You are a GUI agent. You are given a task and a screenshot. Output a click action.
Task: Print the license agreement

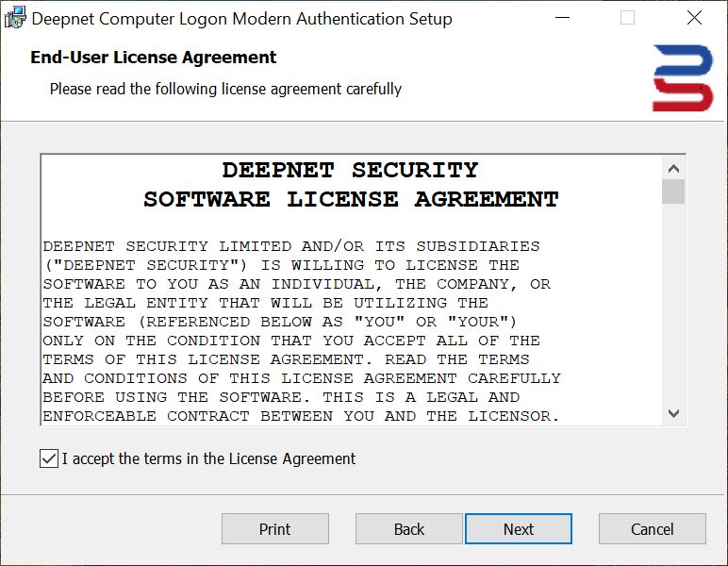click(x=274, y=529)
